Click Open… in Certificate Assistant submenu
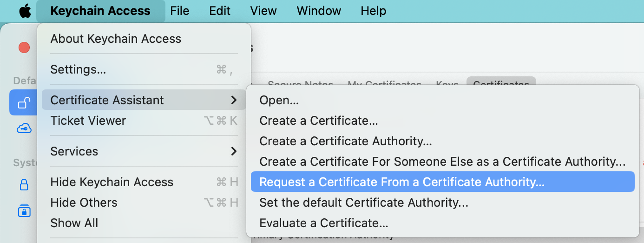This screenshot has height=243, width=644. pos(279,100)
